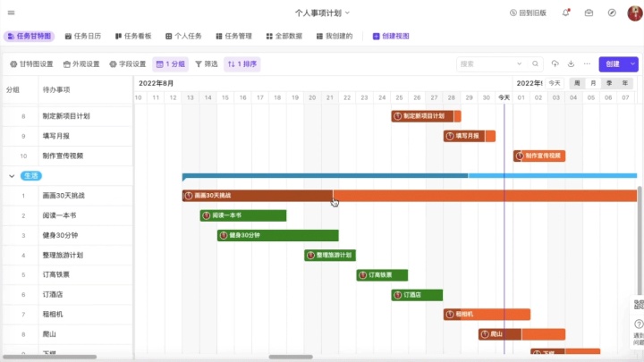Screen dimensions: 644x362
Task: Open the notification bell
Action: pyautogui.click(x=566, y=13)
